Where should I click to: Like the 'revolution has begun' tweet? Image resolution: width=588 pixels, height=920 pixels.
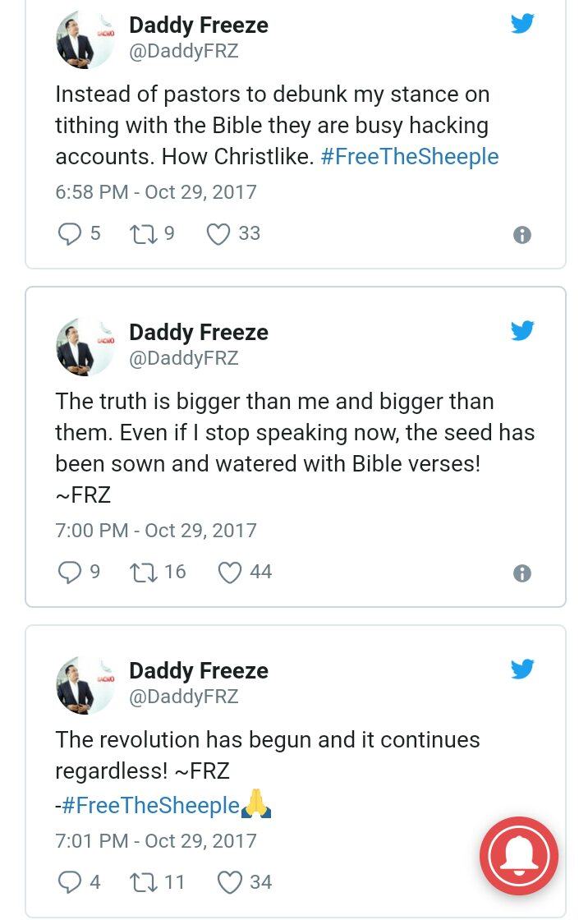pos(229,882)
